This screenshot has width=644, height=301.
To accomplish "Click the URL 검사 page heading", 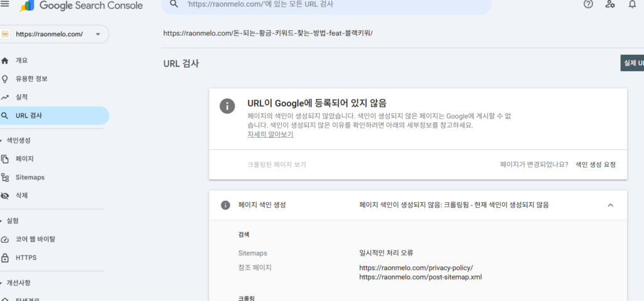I will [x=181, y=64].
